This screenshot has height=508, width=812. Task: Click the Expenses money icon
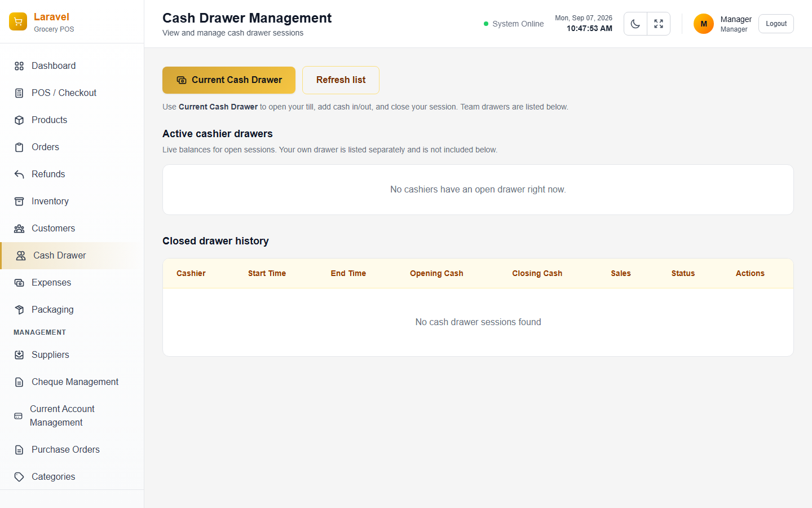(x=19, y=283)
